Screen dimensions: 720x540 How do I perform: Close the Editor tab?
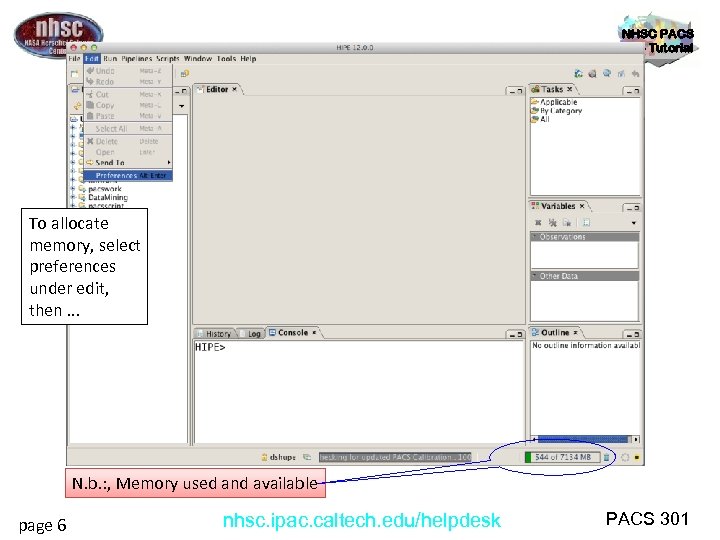pyautogui.click(x=234, y=89)
